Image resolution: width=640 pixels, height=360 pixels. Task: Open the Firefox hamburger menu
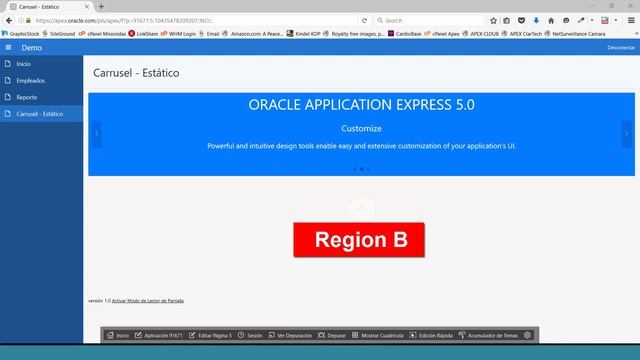click(x=631, y=20)
